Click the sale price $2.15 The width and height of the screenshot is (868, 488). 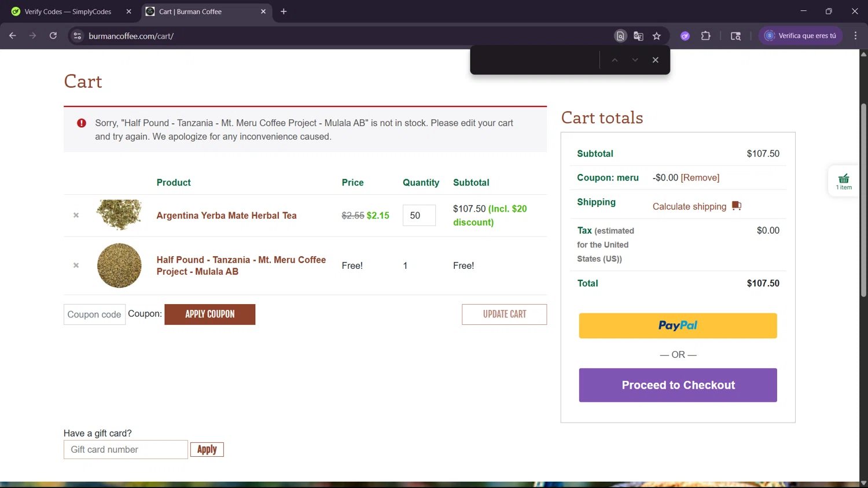click(378, 216)
